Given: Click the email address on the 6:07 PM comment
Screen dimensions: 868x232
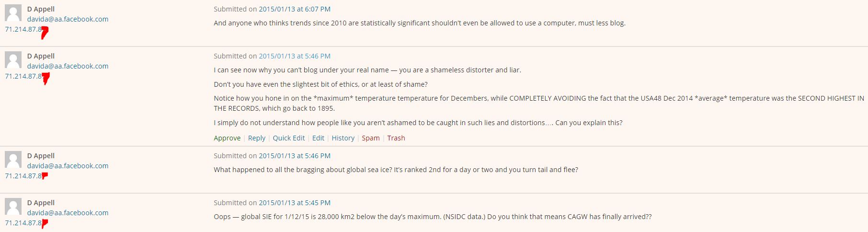Looking at the screenshot, I should 68,19.
